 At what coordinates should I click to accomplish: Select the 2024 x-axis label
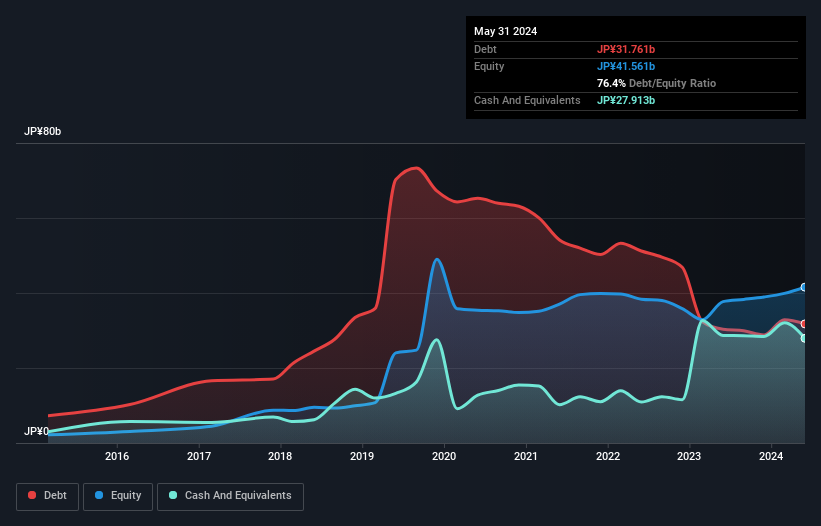(x=771, y=456)
